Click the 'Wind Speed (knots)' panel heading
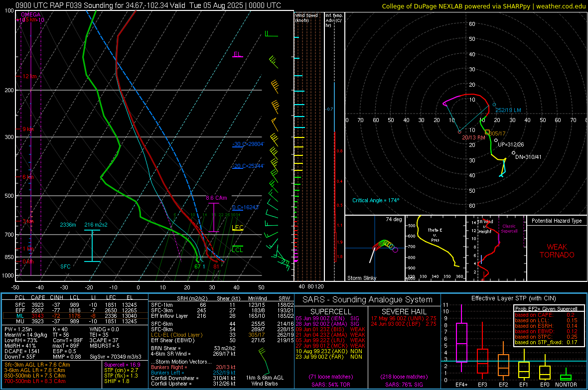Screen dimensions: 588x390 pyautogui.click(x=306, y=17)
